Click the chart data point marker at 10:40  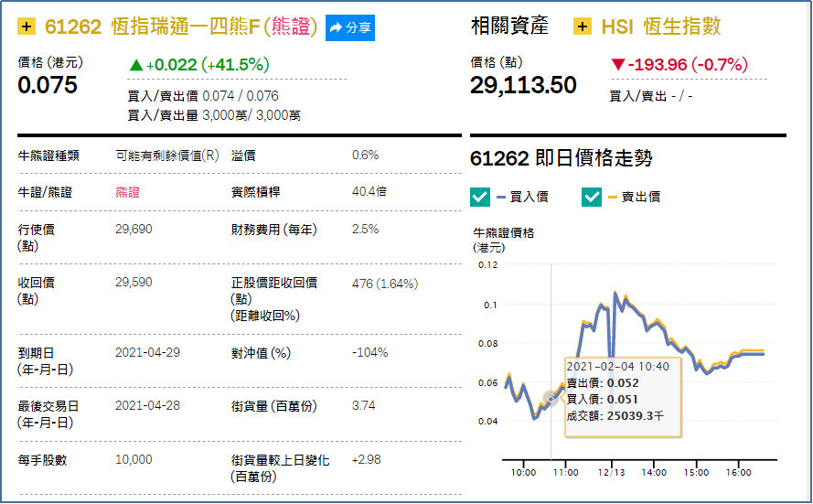[x=551, y=398]
